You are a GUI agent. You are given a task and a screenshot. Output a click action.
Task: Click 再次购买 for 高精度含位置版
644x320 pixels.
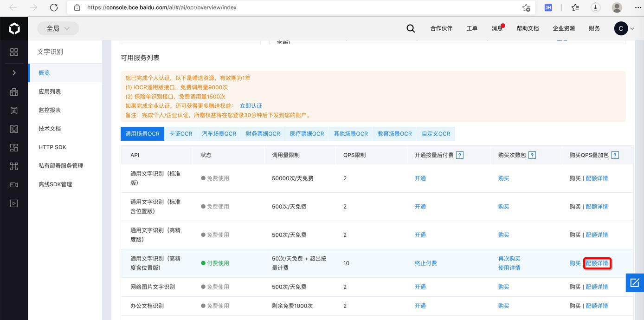[509, 259]
